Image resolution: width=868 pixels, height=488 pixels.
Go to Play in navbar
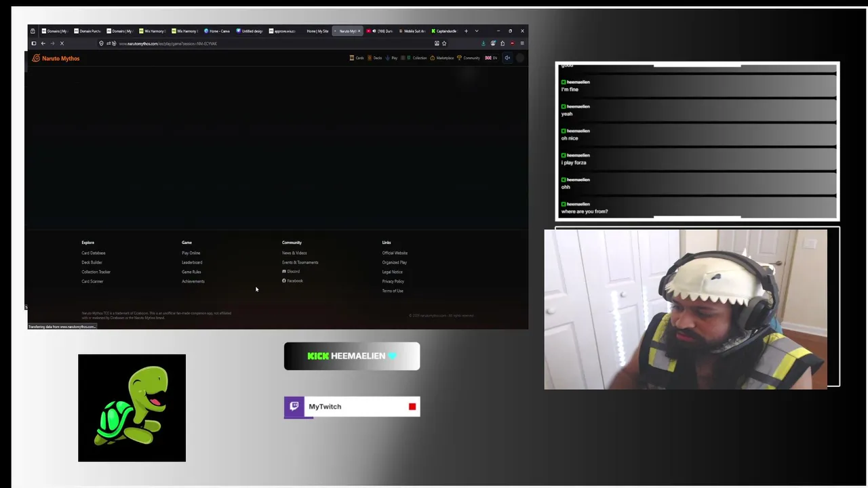point(391,58)
